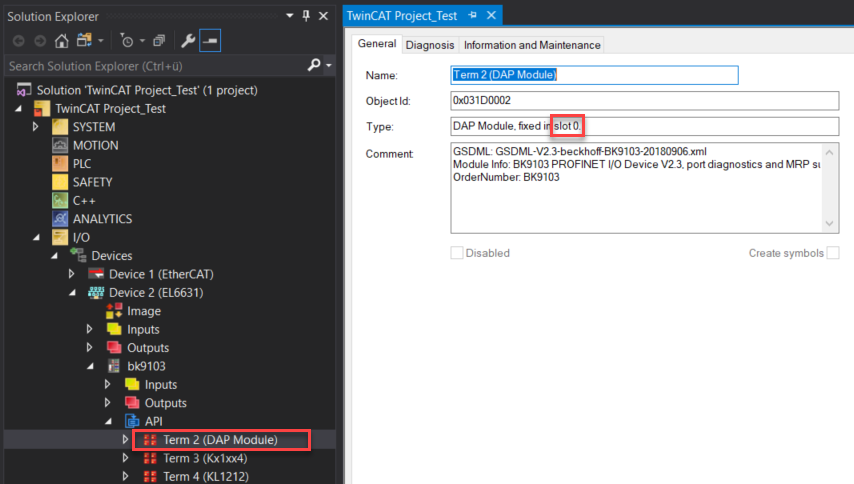Click the search magnifier icon

(314, 66)
